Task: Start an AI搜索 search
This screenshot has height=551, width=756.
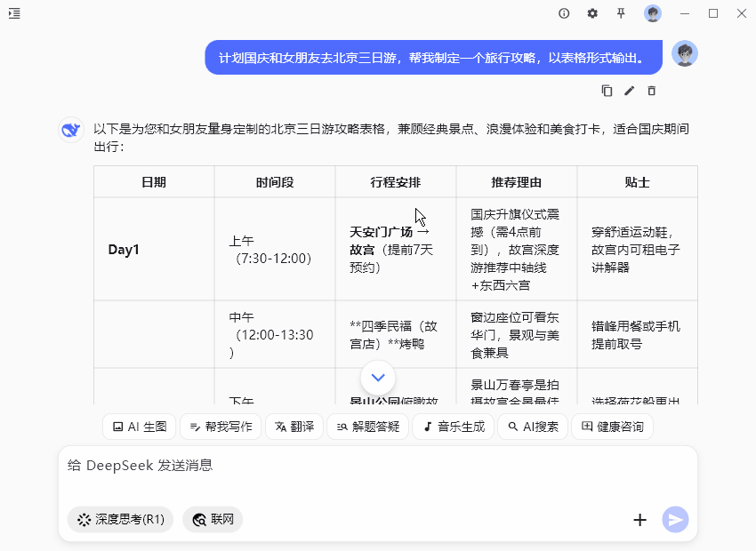Action: 532,427
